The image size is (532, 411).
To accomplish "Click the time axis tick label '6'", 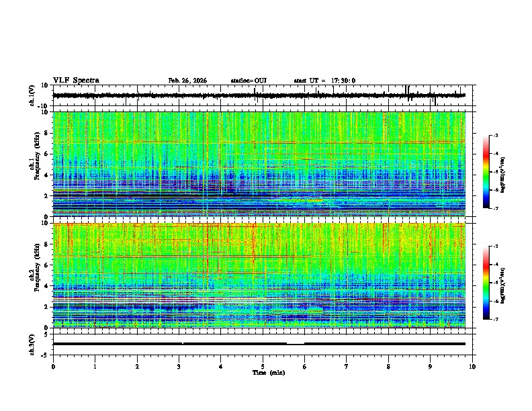I will (305, 367).
